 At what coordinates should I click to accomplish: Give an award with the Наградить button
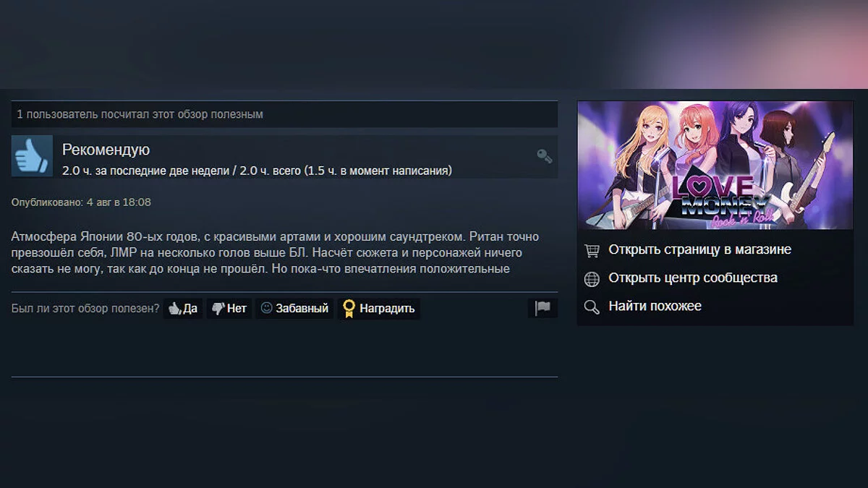pyautogui.click(x=379, y=309)
